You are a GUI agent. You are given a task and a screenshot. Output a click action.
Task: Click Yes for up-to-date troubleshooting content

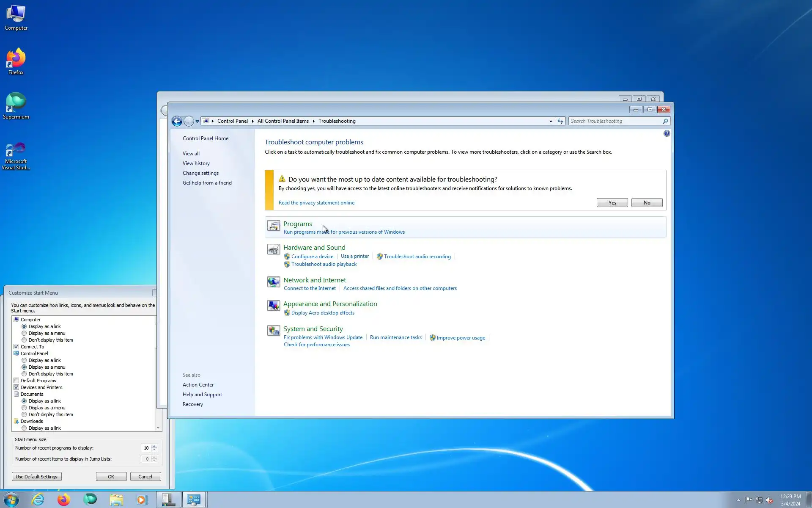[612, 203]
